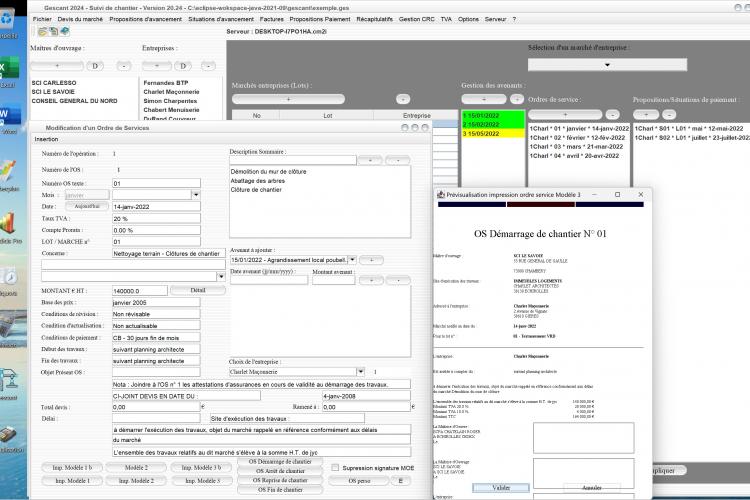Click OS Fin de chantier button

tap(280, 489)
